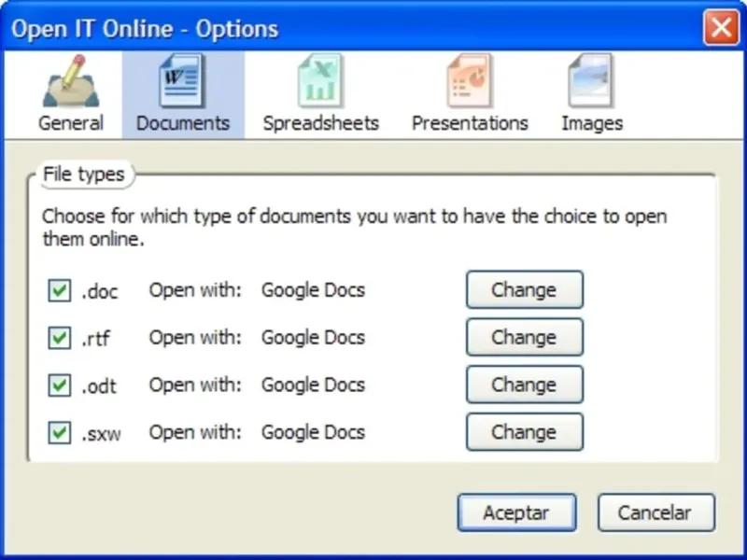Confirm options with the Aceptar button
The width and height of the screenshot is (747, 560).
point(516,512)
